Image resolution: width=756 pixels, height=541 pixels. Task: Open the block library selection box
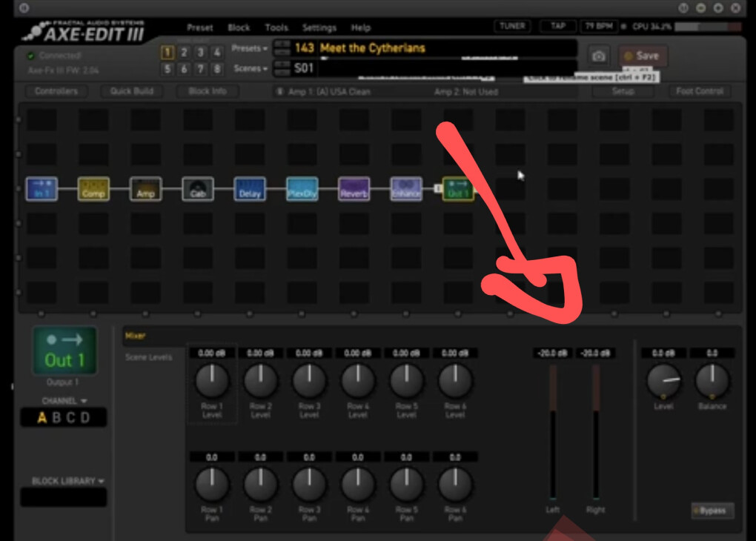63,497
